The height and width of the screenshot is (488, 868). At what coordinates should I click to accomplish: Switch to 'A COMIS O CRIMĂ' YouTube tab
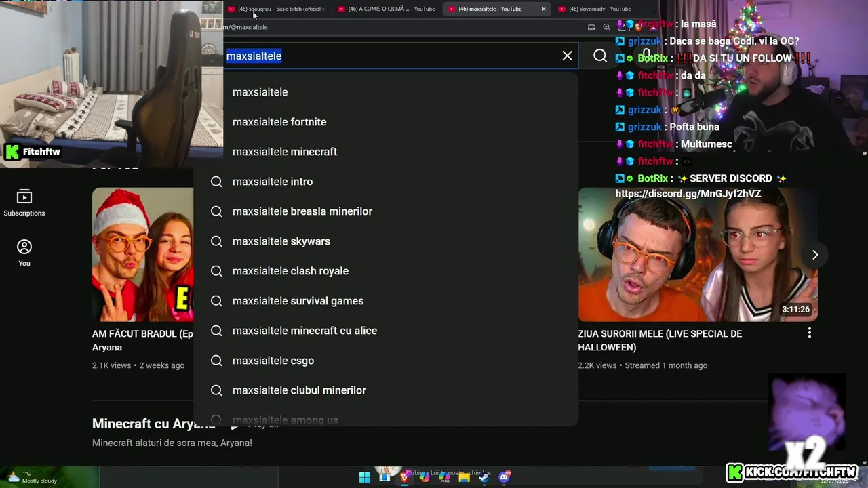(x=387, y=9)
